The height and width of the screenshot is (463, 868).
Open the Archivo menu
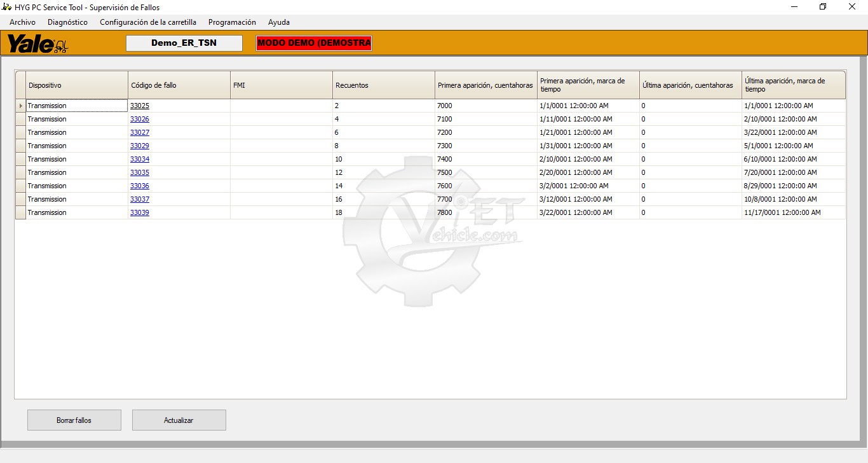point(22,22)
